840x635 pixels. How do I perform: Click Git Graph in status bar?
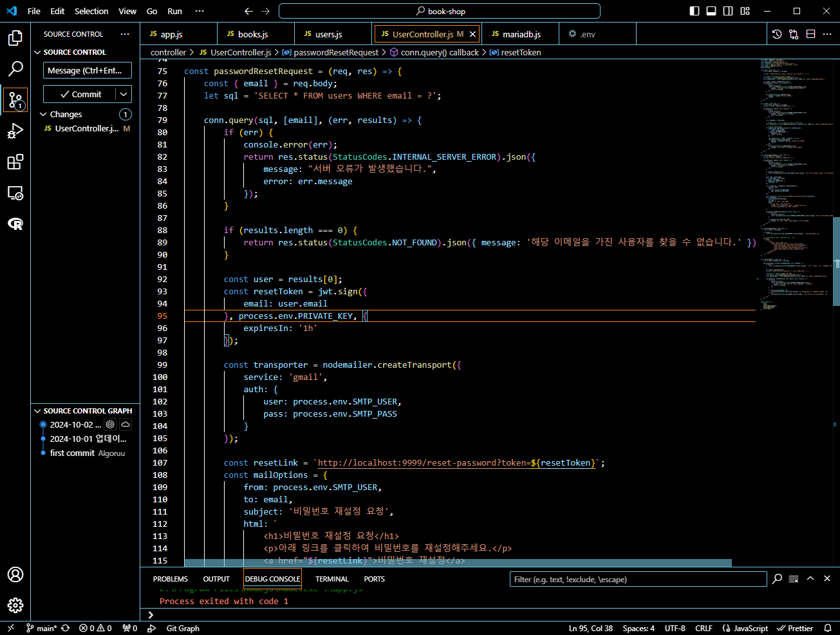(183, 628)
